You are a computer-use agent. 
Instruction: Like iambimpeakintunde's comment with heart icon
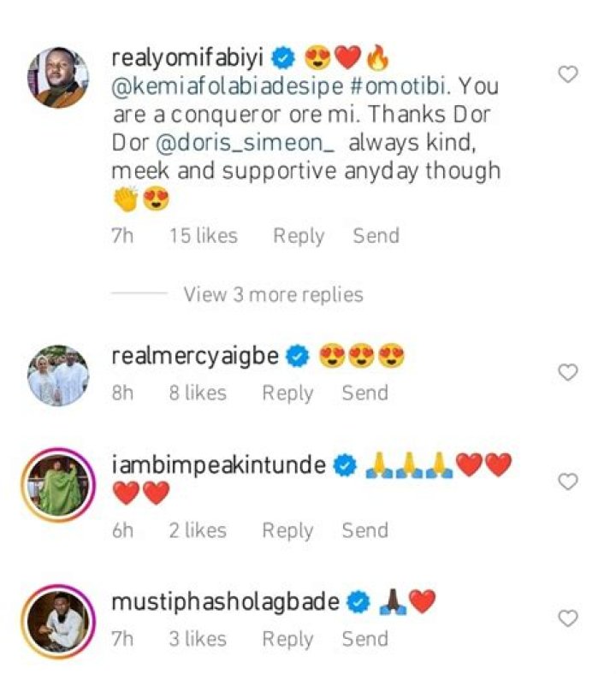(x=567, y=482)
